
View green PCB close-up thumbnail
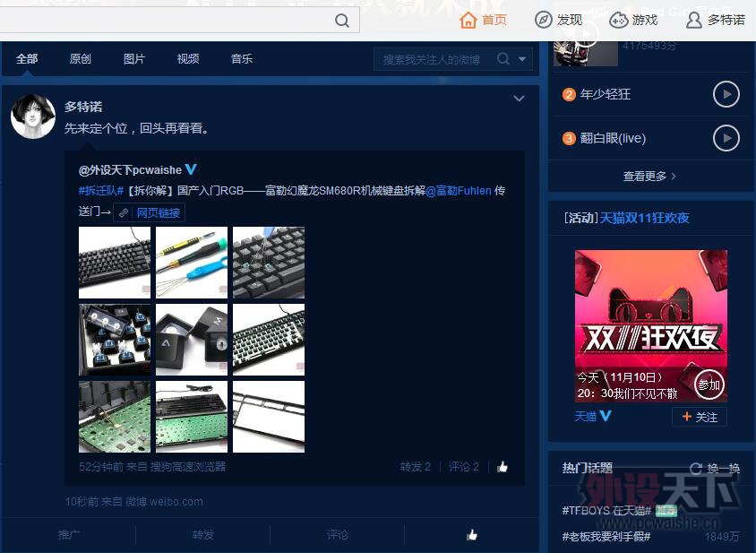(x=115, y=417)
